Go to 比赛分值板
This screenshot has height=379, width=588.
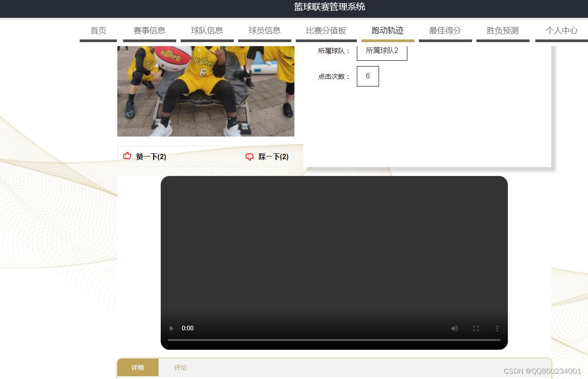pyautogui.click(x=326, y=30)
